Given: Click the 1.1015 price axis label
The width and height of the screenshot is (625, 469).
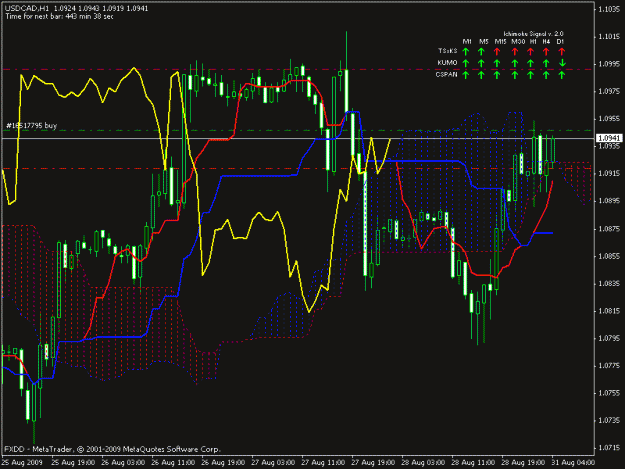Looking at the screenshot, I should (x=609, y=37).
